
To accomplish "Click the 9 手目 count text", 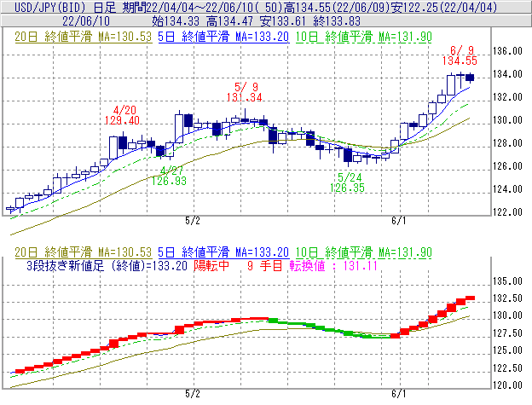I will tap(264, 265).
